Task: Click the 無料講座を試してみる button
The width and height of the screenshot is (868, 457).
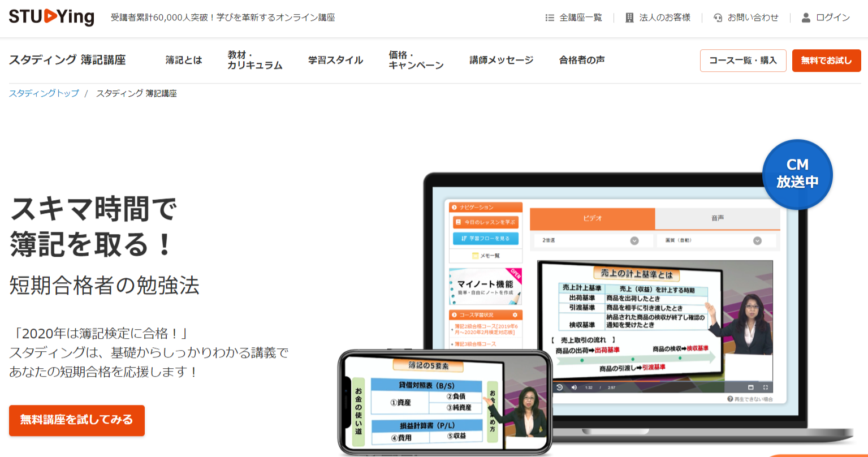Action: click(77, 420)
